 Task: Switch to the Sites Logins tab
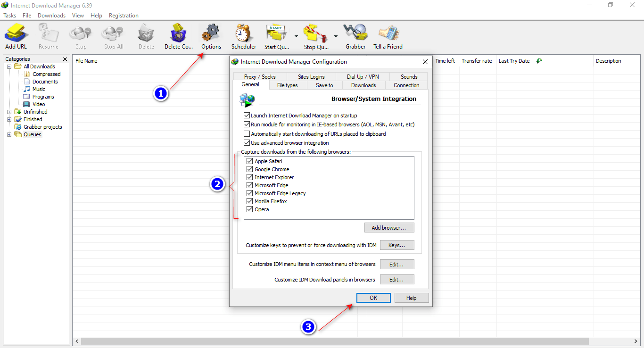(x=311, y=76)
